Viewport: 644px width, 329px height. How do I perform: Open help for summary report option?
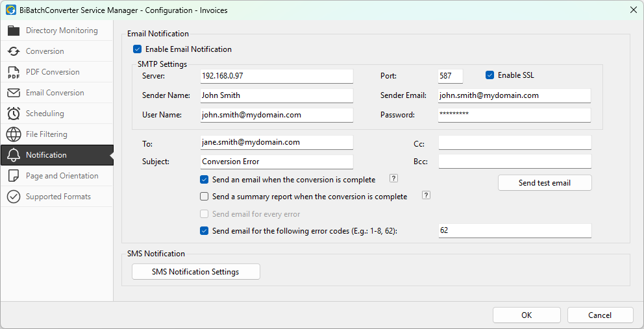point(427,195)
